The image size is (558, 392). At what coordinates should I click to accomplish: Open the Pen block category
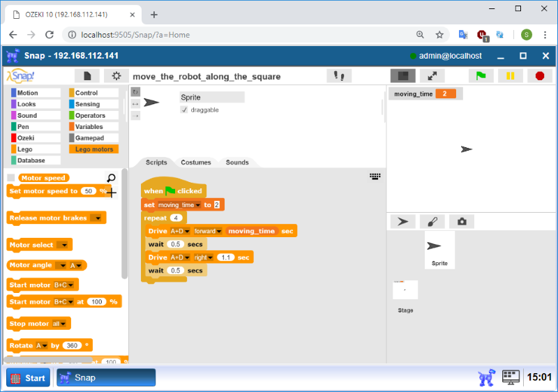click(x=36, y=127)
